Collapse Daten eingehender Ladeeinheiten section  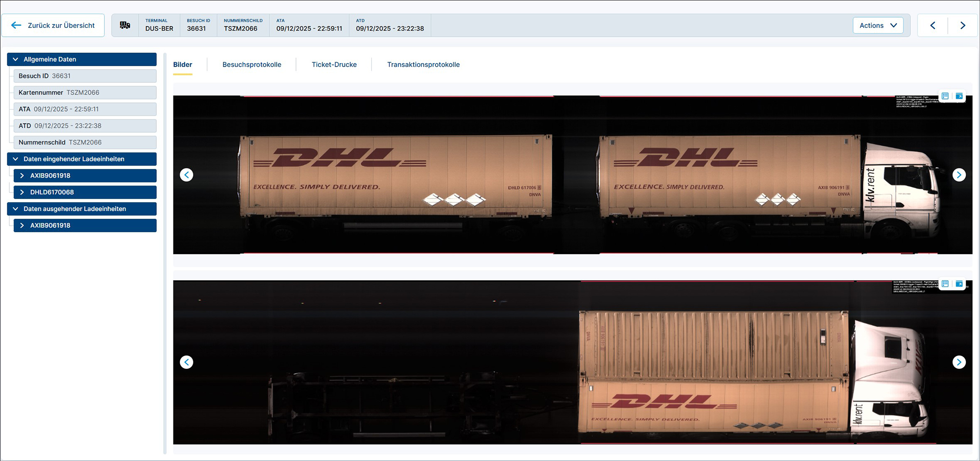click(x=16, y=159)
